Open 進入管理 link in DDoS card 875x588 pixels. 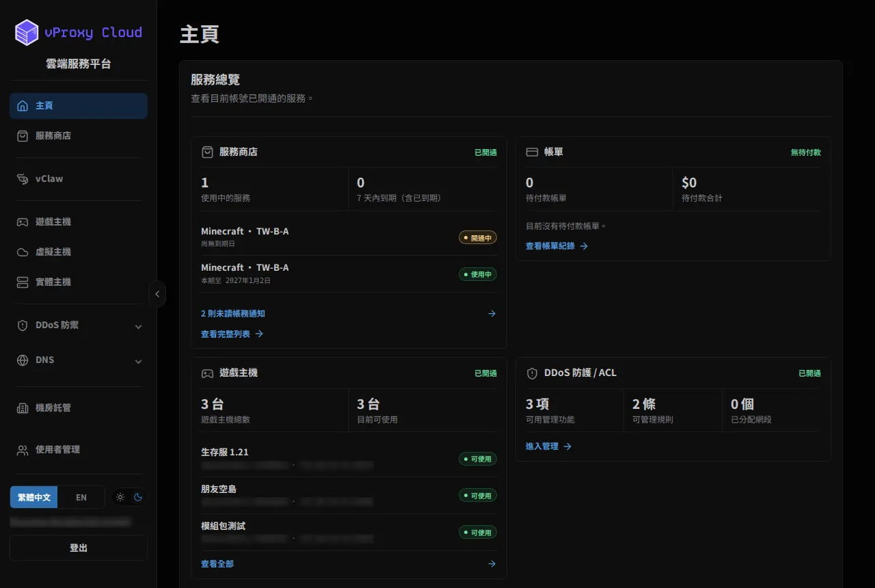[x=548, y=446]
